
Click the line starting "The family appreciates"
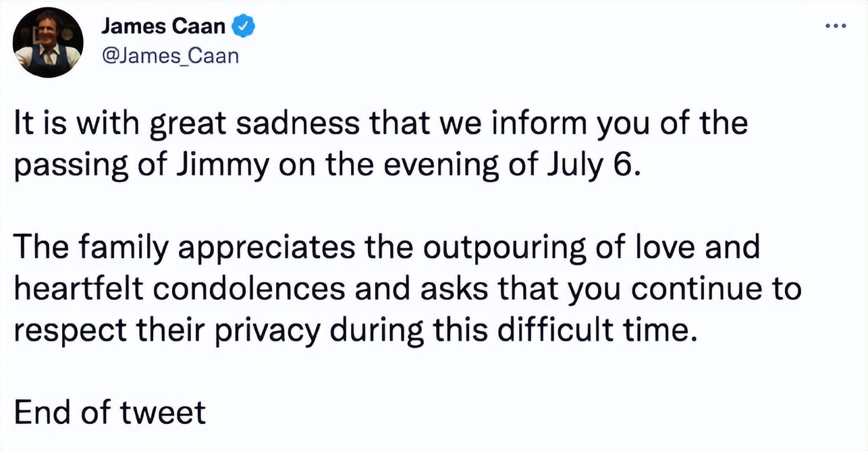(x=387, y=248)
